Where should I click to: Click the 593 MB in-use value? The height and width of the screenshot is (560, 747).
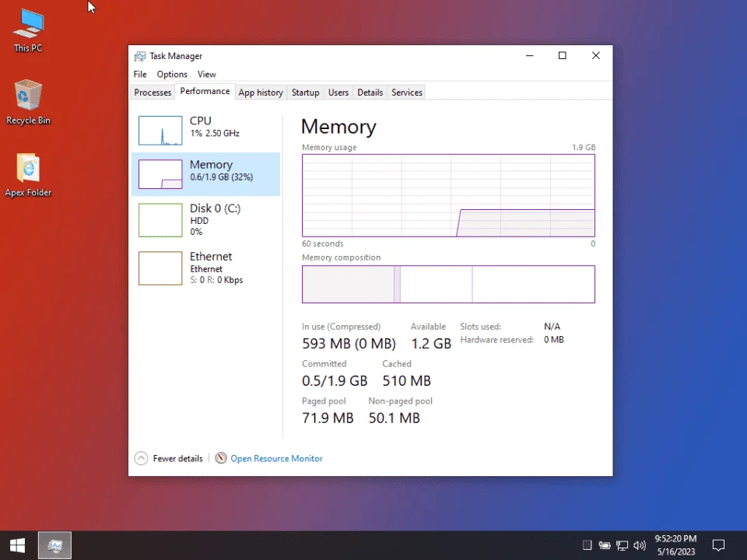349,344
